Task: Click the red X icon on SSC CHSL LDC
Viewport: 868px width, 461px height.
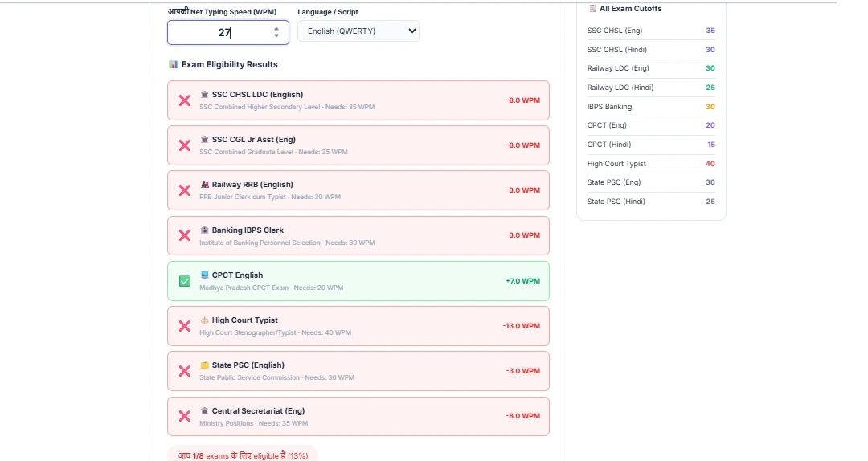Action: [184, 100]
